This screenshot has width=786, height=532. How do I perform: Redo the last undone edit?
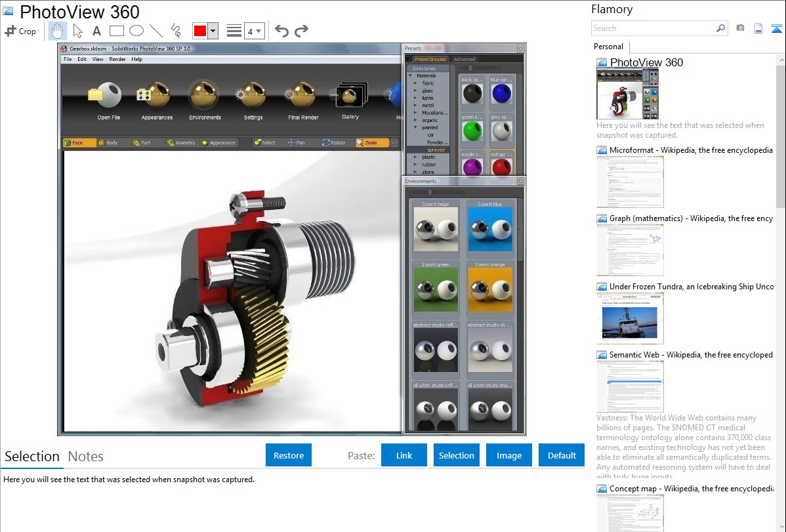[301, 31]
